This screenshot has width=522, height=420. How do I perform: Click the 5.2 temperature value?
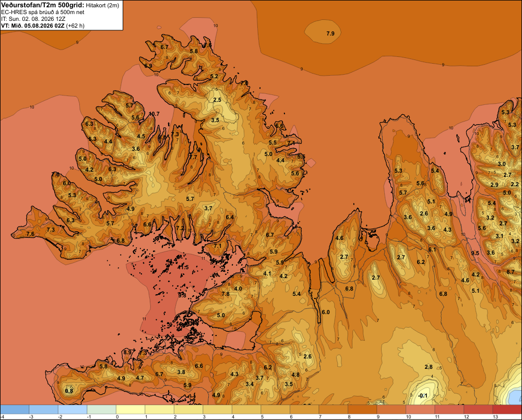tap(214, 77)
